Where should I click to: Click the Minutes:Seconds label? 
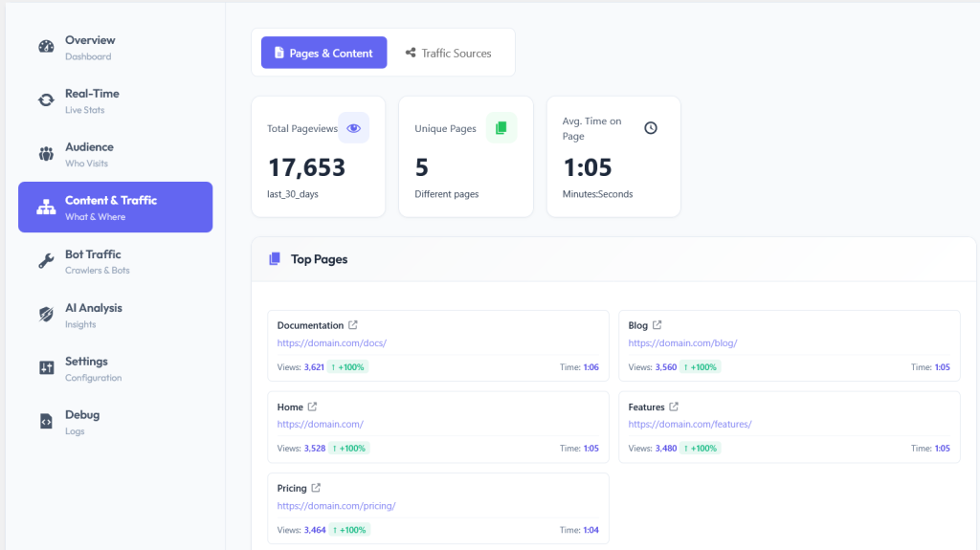[597, 194]
